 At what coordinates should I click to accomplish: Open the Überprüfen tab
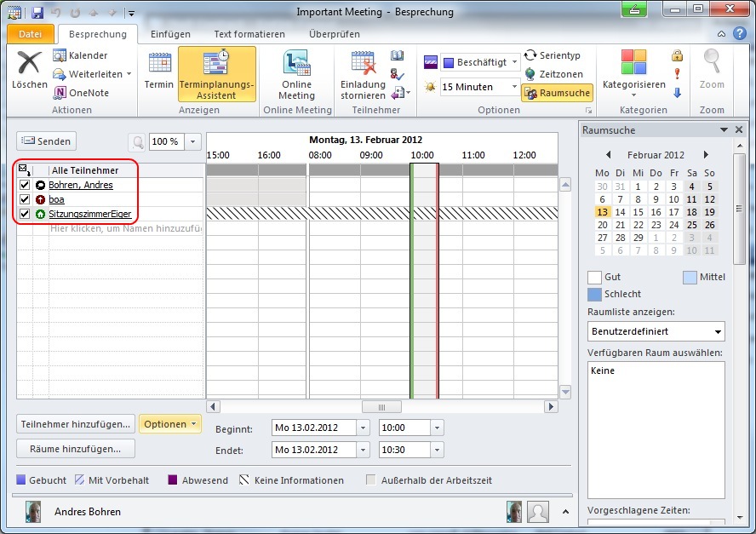point(334,34)
